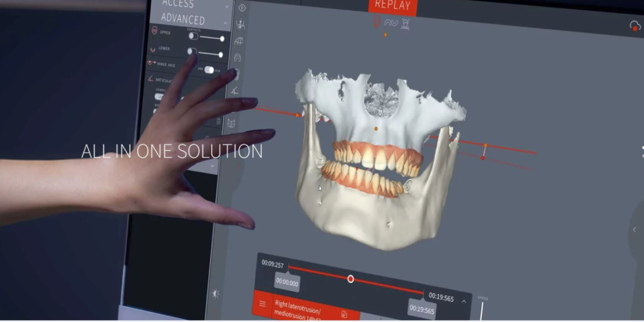Collapse the timeline panel with chevron
The width and height of the screenshot is (644, 322).
pyautogui.click(x=464, y=301)
